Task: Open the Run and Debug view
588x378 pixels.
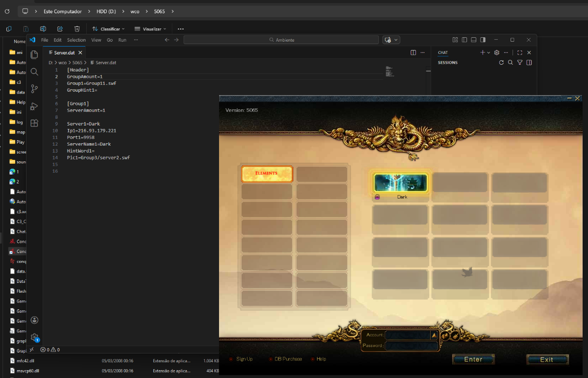Action: pyautogui.click(x=34, y=106)
